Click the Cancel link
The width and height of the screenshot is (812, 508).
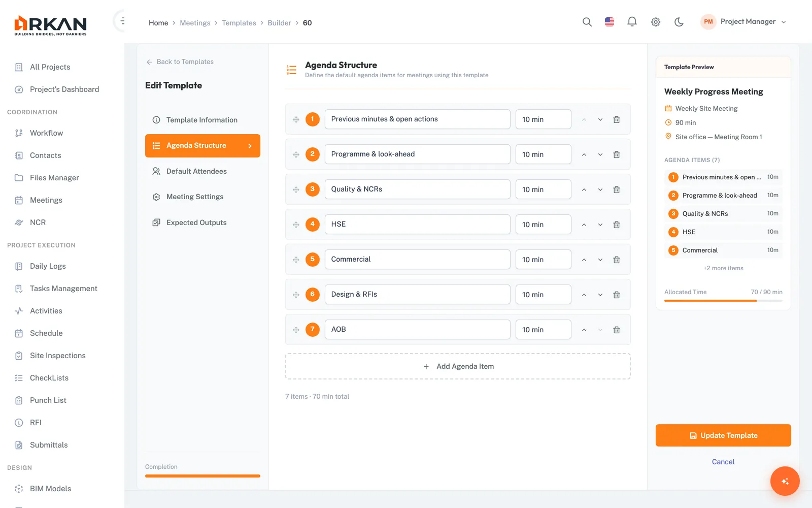[x=723, y=462]
